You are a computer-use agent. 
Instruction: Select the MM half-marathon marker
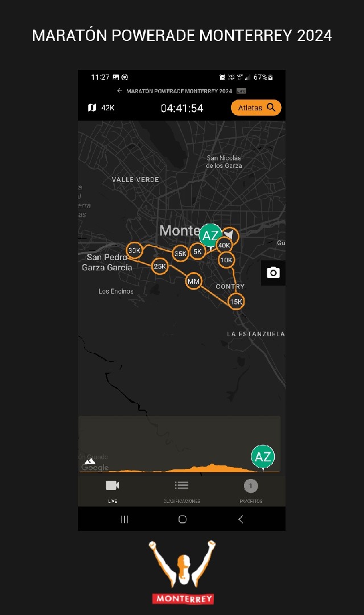193,281
